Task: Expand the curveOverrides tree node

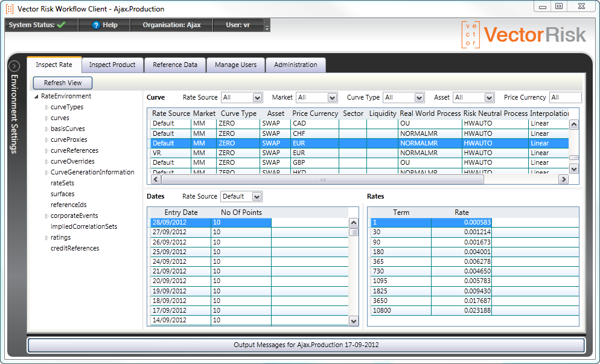Action: (x=46, y=162)
